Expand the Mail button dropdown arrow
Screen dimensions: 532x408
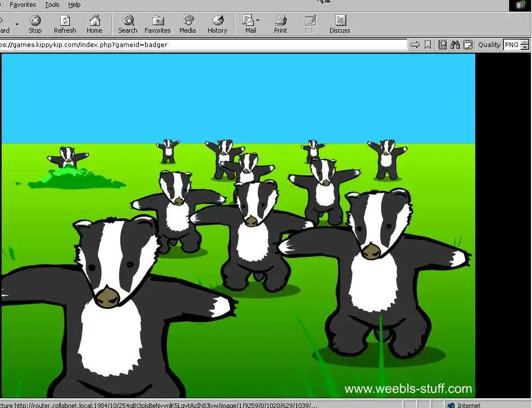coord(258,21)
